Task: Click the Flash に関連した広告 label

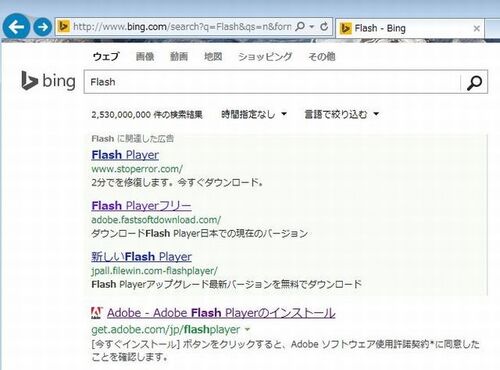Action: click(133, 139)
